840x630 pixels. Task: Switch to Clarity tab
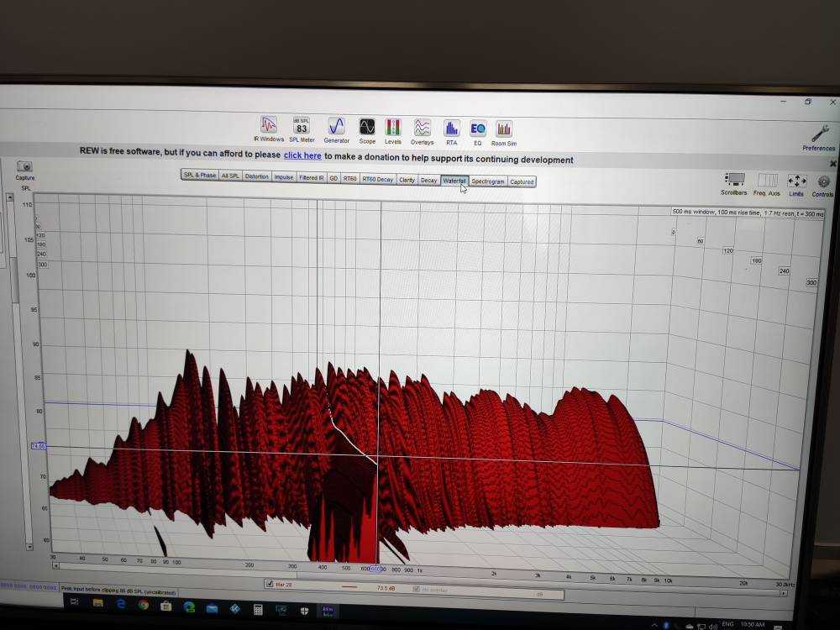[407, 180]
